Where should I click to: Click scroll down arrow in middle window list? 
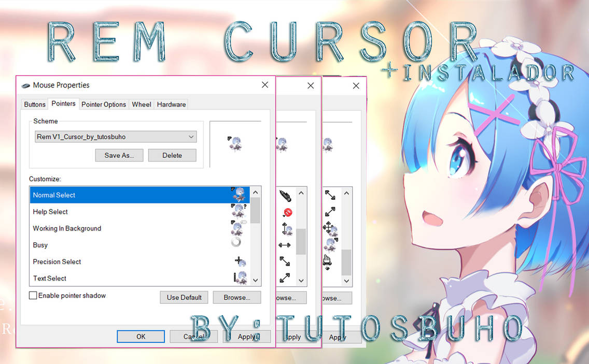[x=301, y=280]
